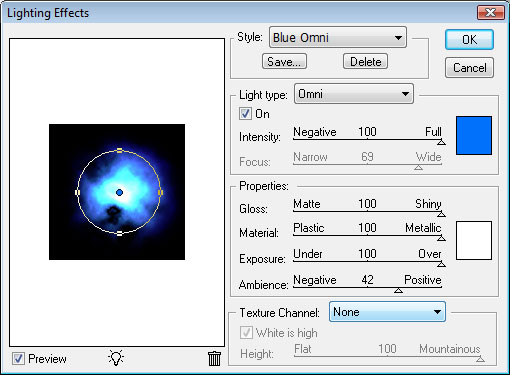Viewport: 510px width, 375px height.
Task: Click the Intensity slider thumb
Action: (441, 142)
